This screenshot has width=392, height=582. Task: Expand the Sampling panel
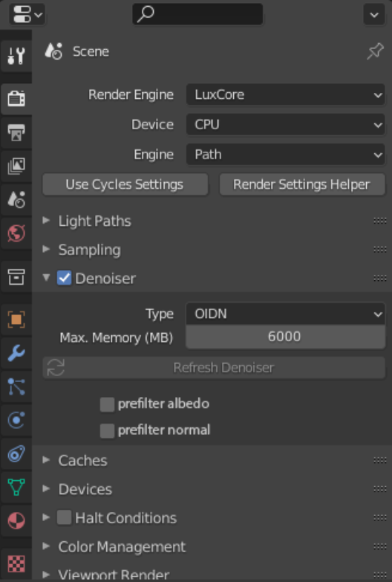click(x=89, y=250)
